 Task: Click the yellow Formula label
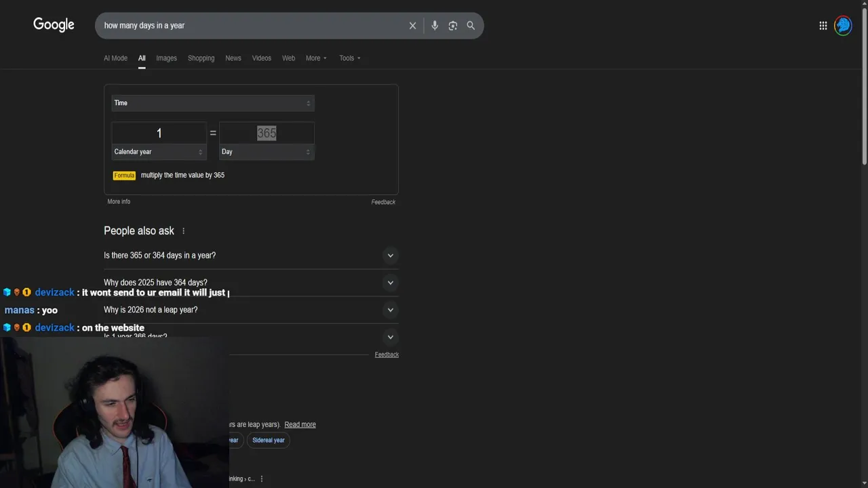tap(124, 176)
